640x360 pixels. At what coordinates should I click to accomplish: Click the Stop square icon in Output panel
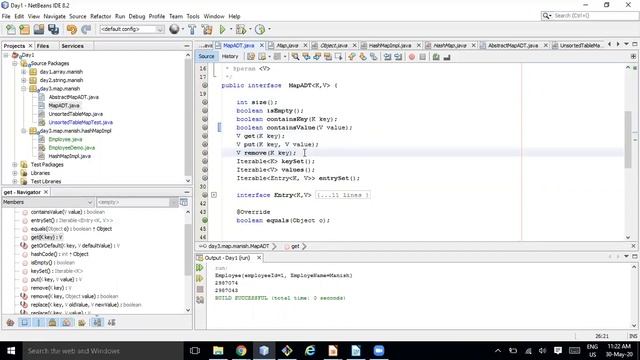point(200,289)
